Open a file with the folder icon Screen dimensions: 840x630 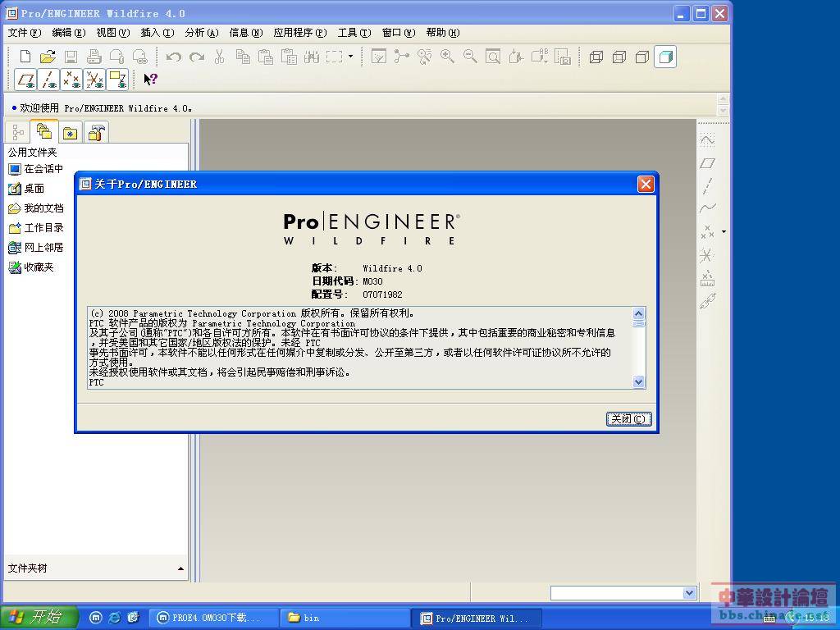point(48,57)
